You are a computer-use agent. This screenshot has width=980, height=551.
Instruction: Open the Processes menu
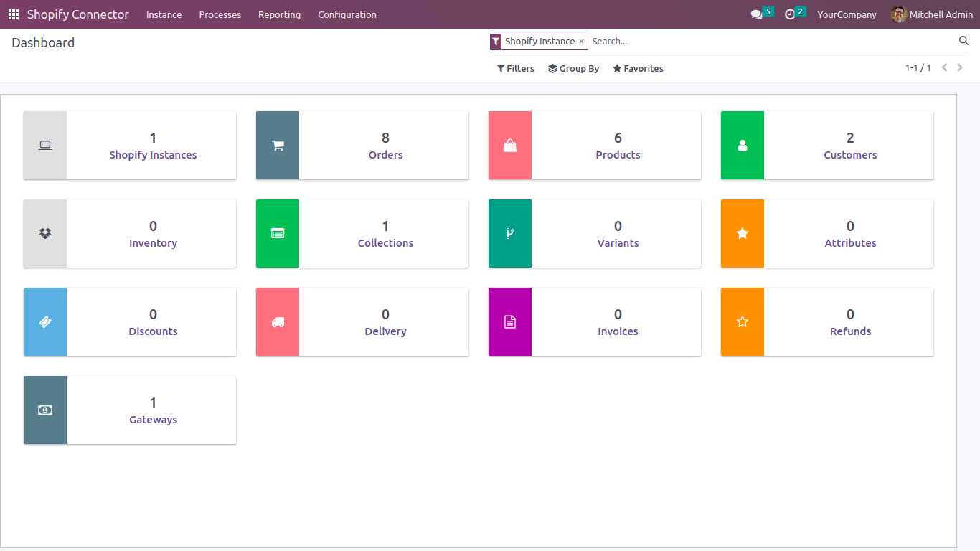click(220, 14)
